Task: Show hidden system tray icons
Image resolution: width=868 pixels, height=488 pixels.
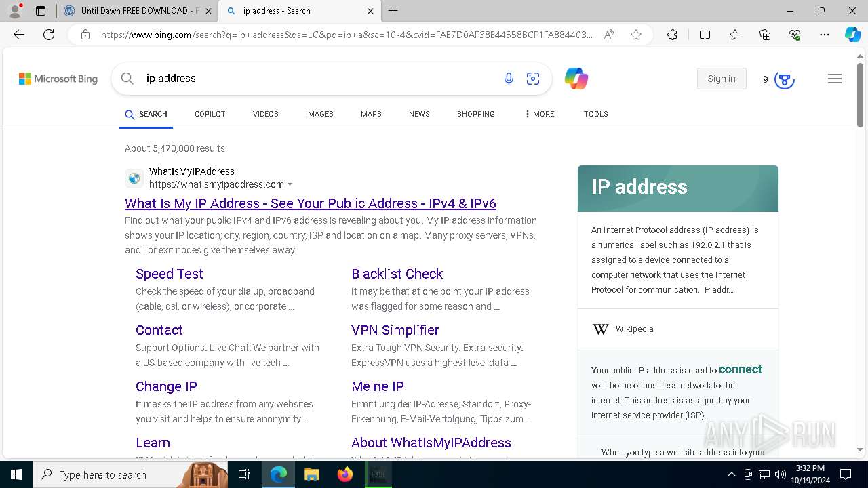Action: click(x=732, y=474)
